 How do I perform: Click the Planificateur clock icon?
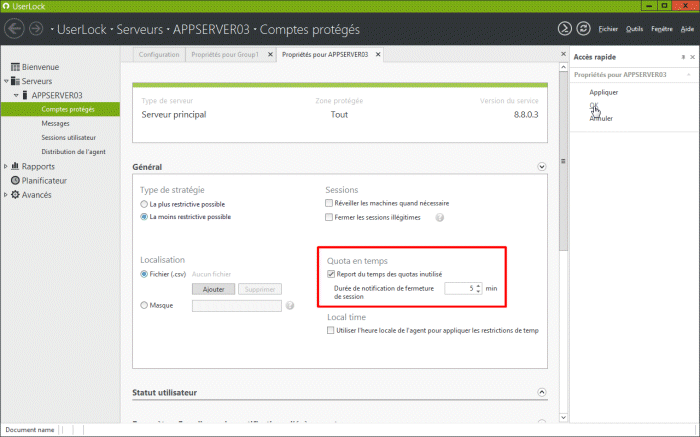tap(15, 180)
